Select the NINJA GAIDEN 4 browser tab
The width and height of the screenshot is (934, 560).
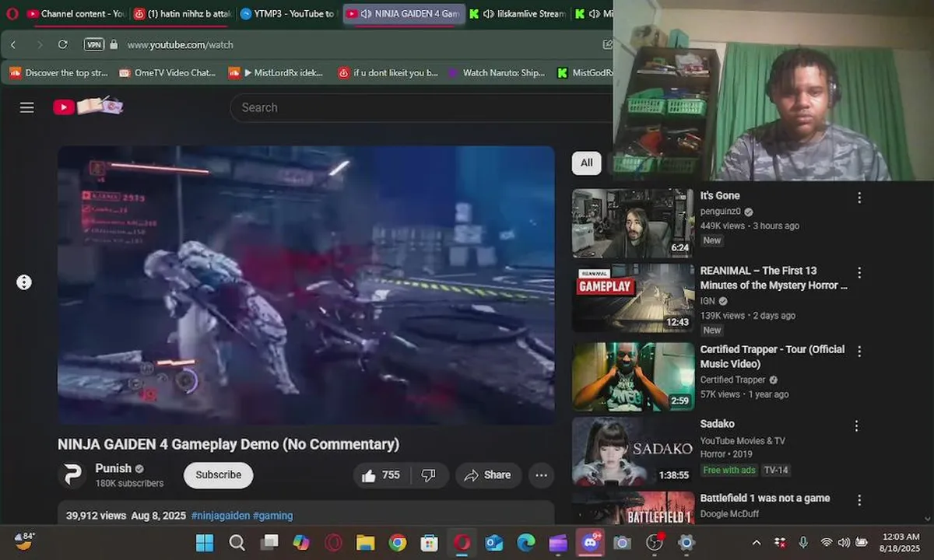pos(404,14)
